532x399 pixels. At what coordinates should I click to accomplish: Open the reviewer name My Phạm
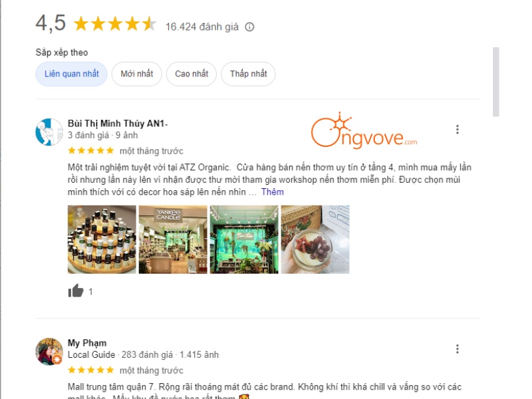[87, 343]
